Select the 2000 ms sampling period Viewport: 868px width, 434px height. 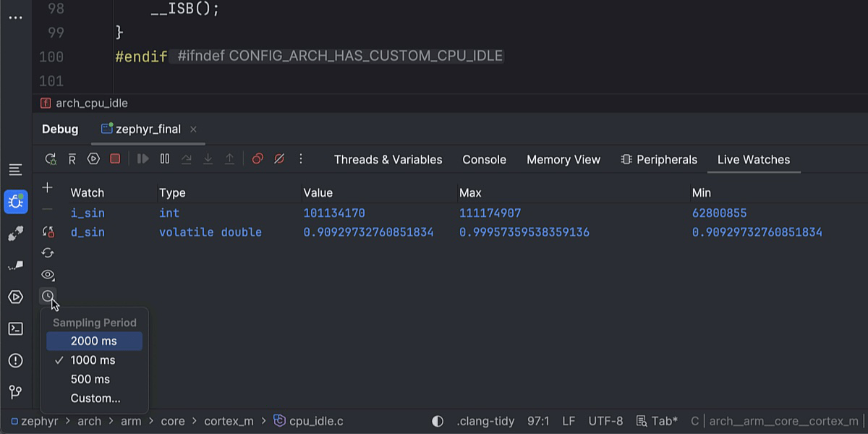coord(94,341)
